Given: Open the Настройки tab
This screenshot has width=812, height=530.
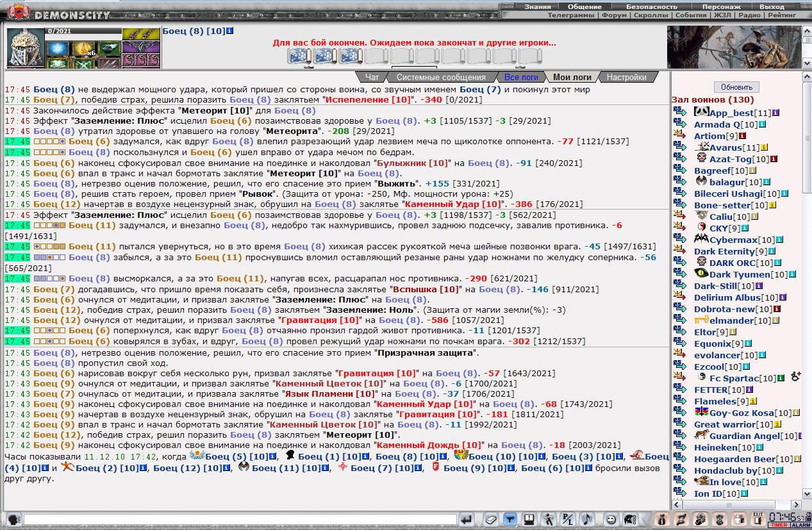Looking at the screenshot, I should tap(626, 77).
